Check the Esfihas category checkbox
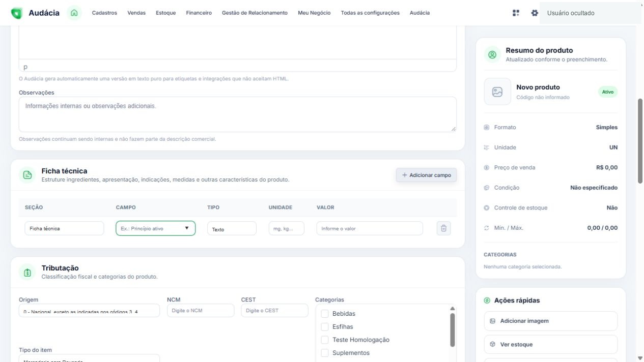Screen dimensions: 644x362 click(x=325, y=327)
